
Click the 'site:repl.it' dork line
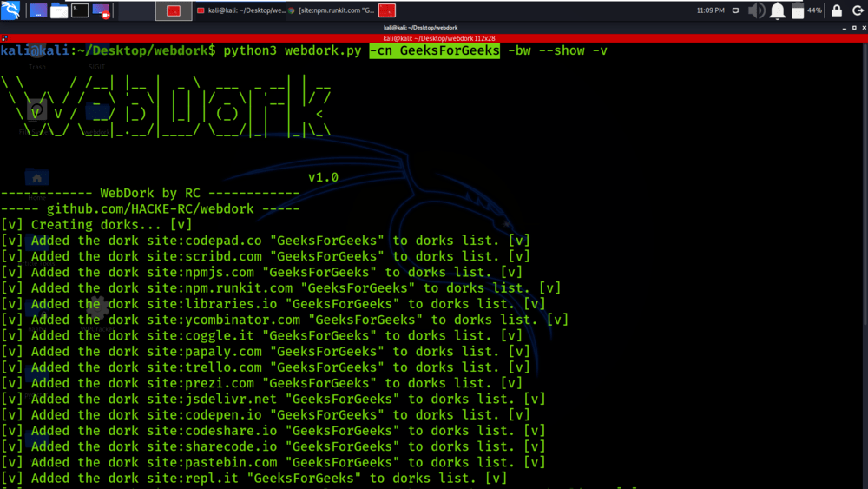click(x=253, y=479)
